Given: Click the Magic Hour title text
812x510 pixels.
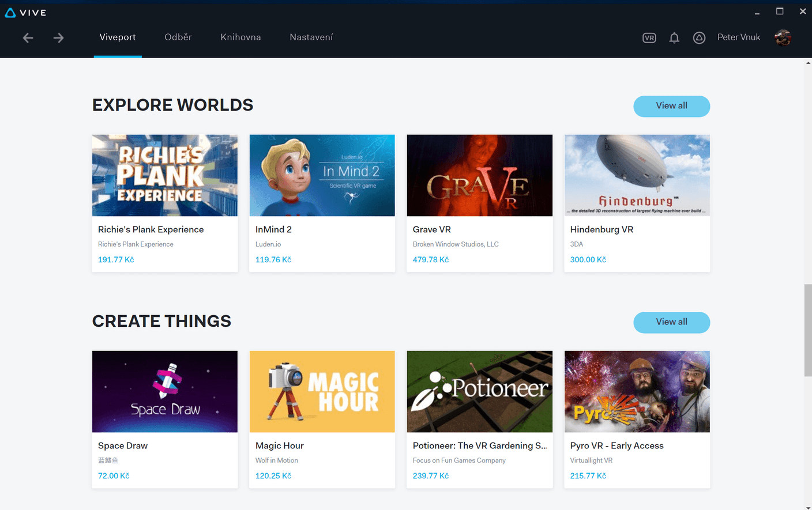Looking at the screenshot, I should (280, 445).
